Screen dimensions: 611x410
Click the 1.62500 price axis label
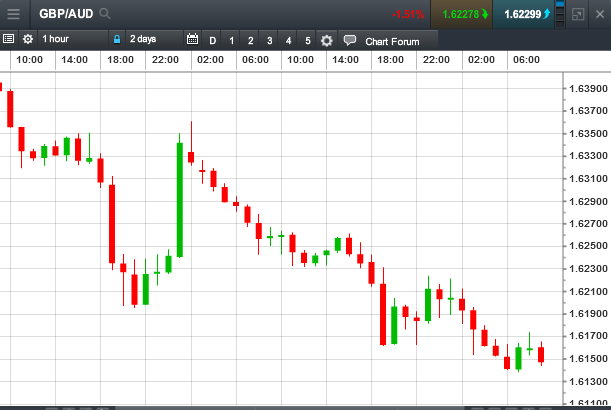click(588, 246)
